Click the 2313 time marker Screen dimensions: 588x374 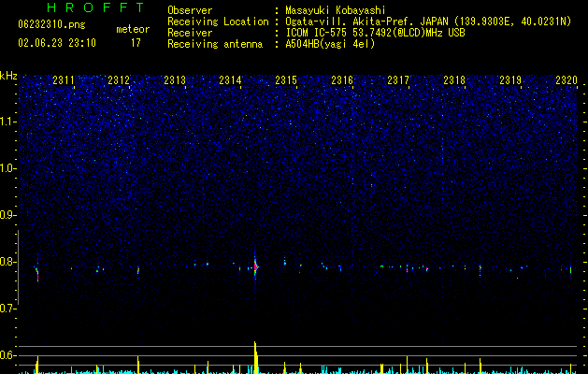[x=175, y=80]
